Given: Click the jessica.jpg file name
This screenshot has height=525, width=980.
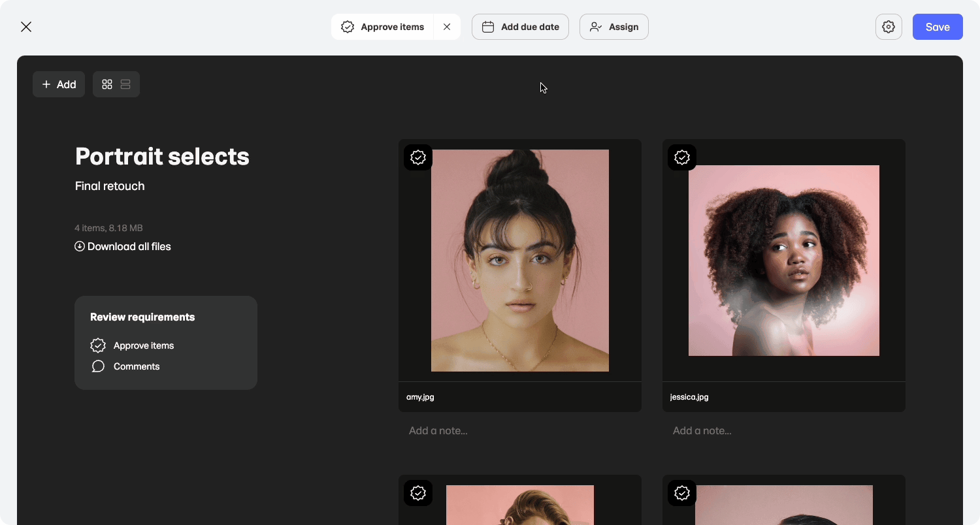Looking at the screenshot, I should (689, 397).
